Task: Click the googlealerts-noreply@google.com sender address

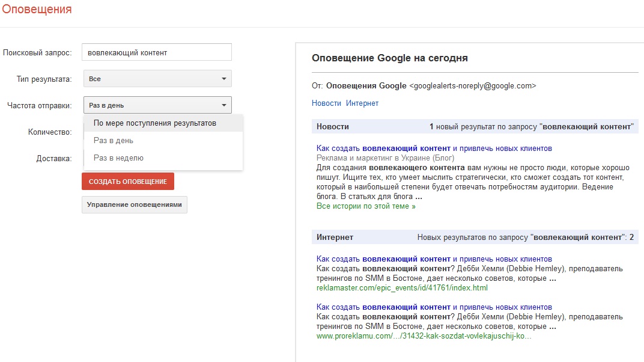Action: (x=473, y=86)
